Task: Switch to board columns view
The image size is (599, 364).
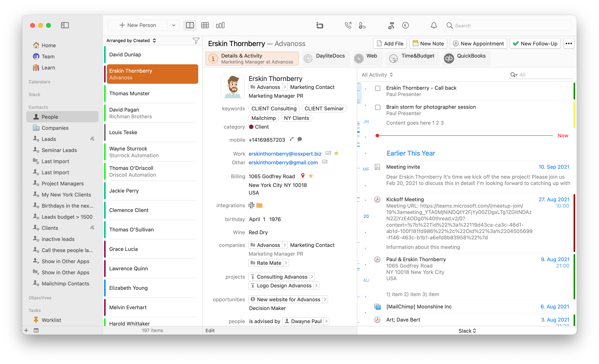Action: (x=220, y=25)
